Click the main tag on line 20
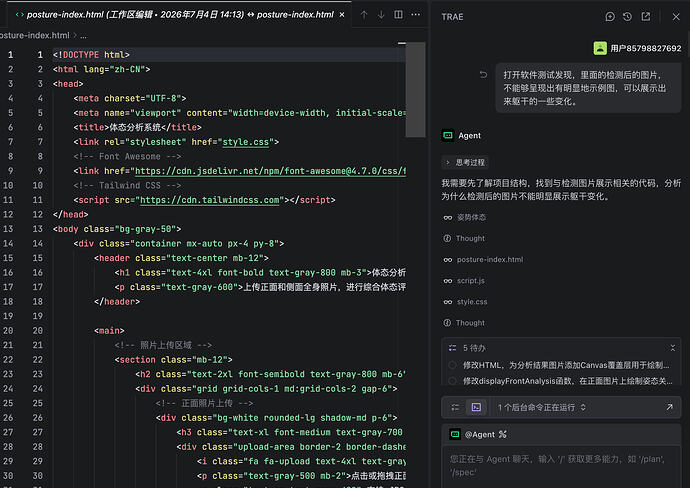 pos(109,331)
